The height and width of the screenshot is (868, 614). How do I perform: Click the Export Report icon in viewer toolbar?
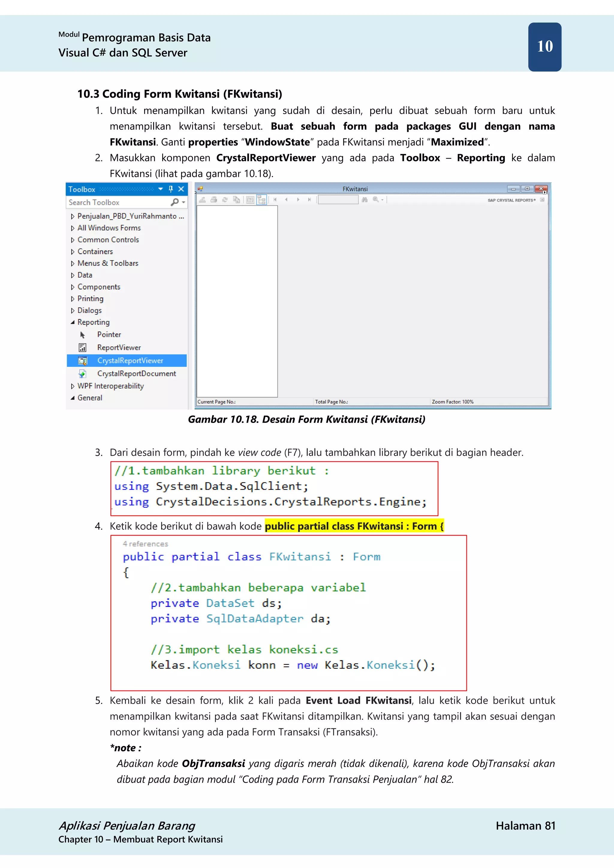click(x=203, y=200)
